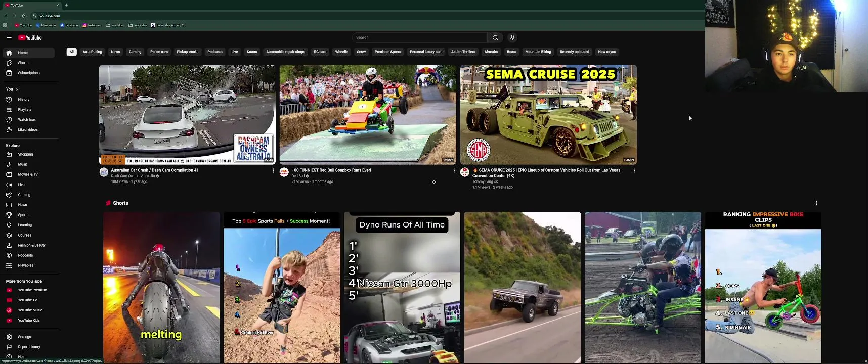Viewport: 868px width, 364px height.
Task: Select the Pickup trucks filter chip
Action: coord(188,52)
